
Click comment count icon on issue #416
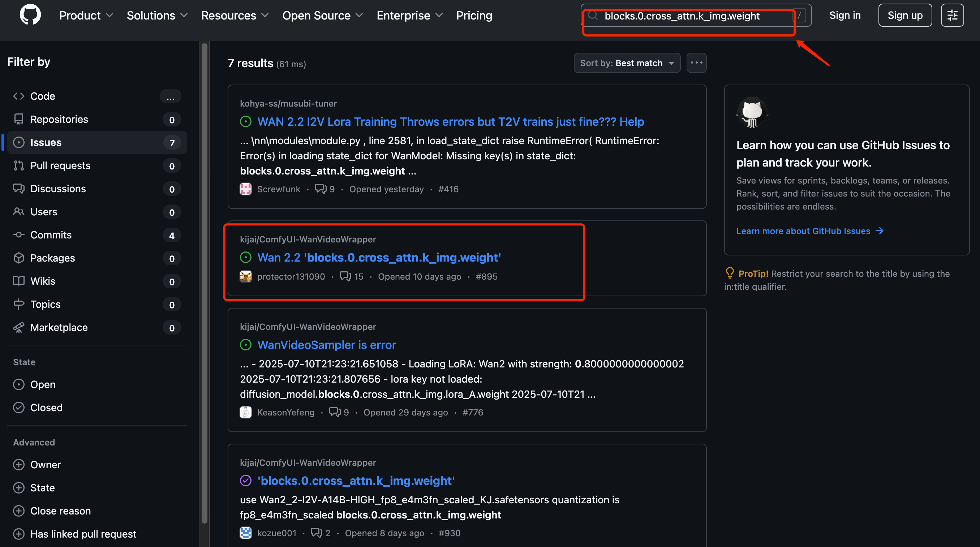[321, 189]
